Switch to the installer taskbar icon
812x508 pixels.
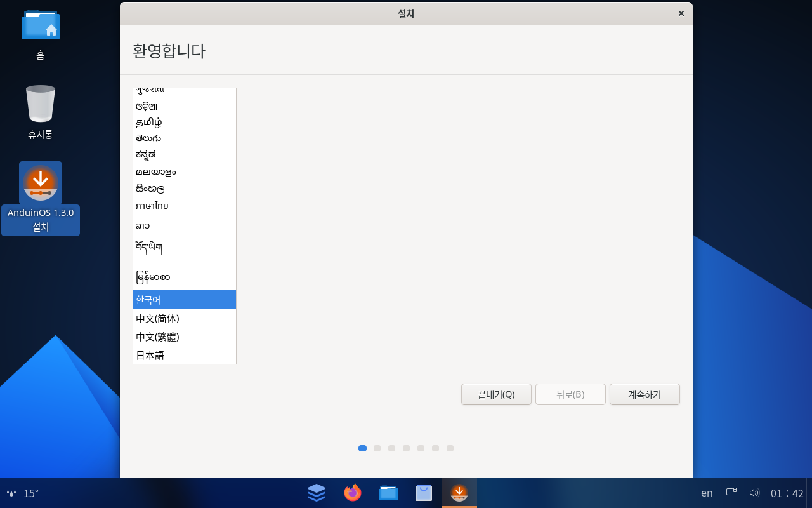[x=459, y=493]
